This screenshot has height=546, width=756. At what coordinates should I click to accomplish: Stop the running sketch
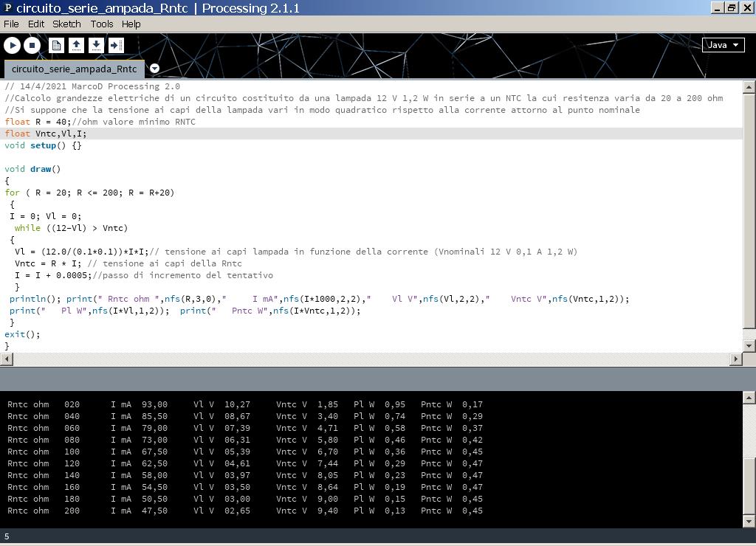pyautogui.click(x=32, y=46)
